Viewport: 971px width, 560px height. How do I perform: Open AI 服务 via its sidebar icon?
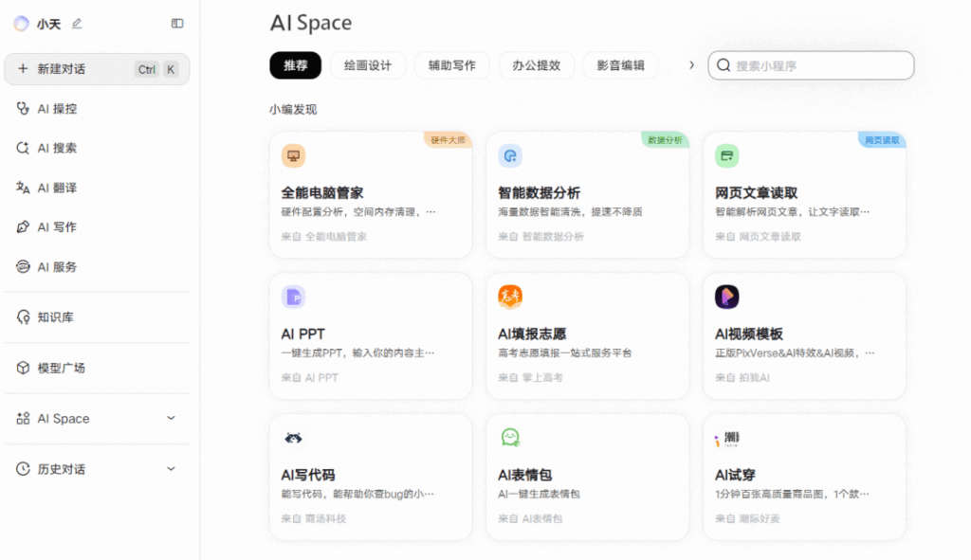click(x=22, y=266)
